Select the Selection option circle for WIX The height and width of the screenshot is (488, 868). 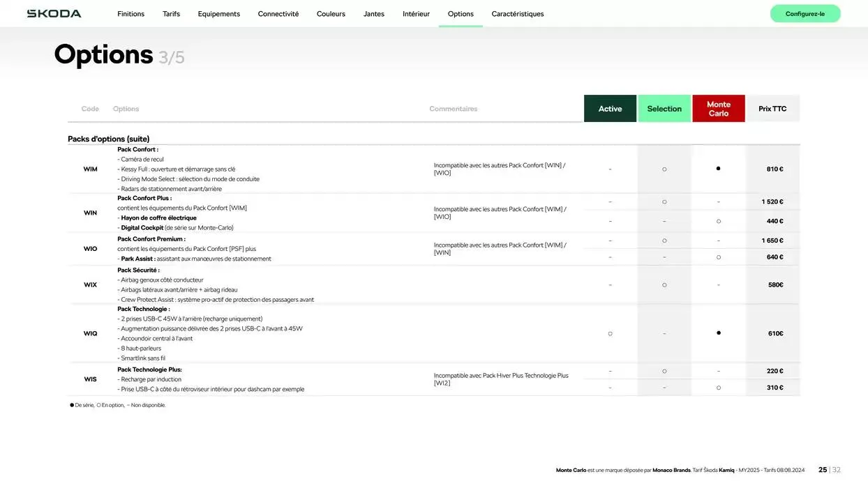tap(664, 284)
